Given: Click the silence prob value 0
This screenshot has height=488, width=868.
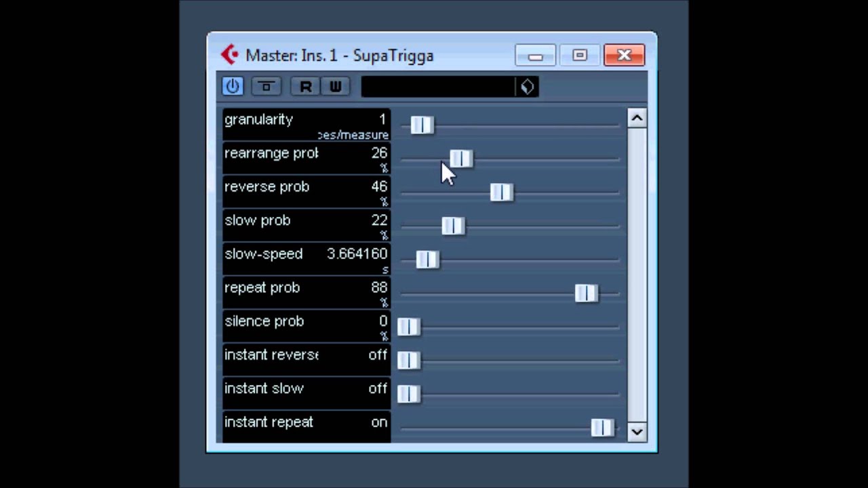Looking at the screenshot, I should coord(383,321).
